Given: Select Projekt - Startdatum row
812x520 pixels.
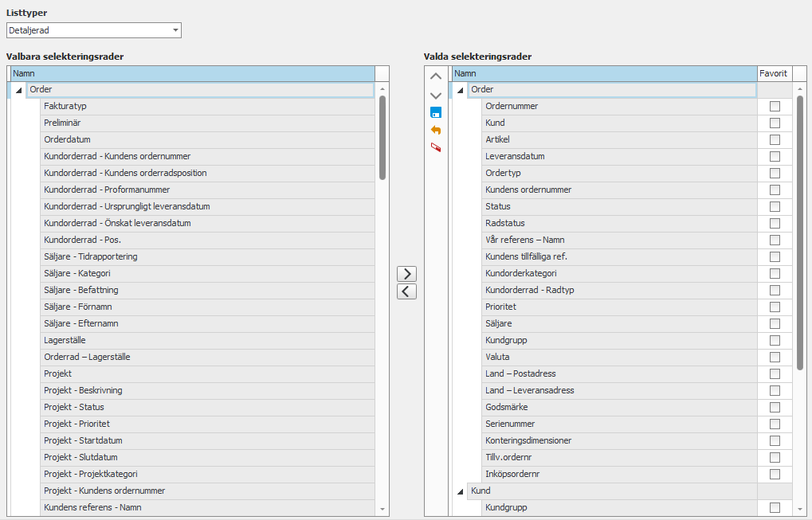Looking at the screenshot, I should click(83, 441).
